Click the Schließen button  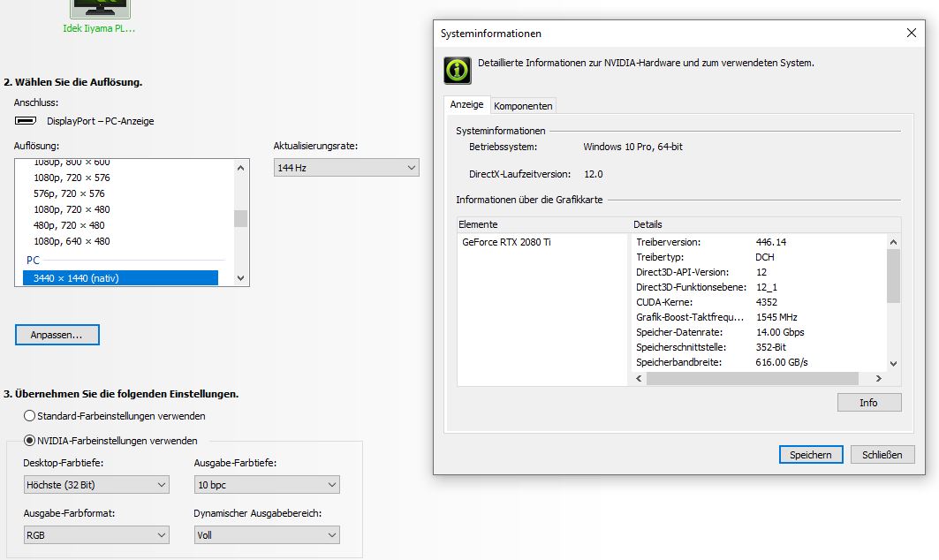click(882, 455)
